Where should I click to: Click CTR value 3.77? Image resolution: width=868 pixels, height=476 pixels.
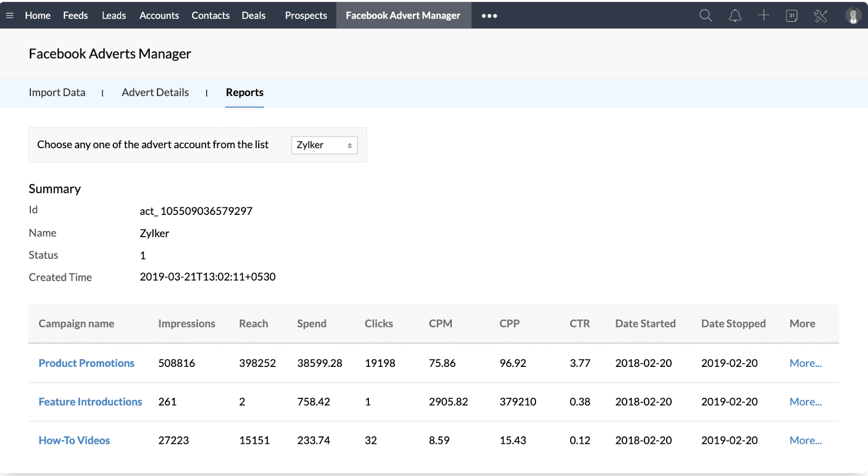(580, 363)
